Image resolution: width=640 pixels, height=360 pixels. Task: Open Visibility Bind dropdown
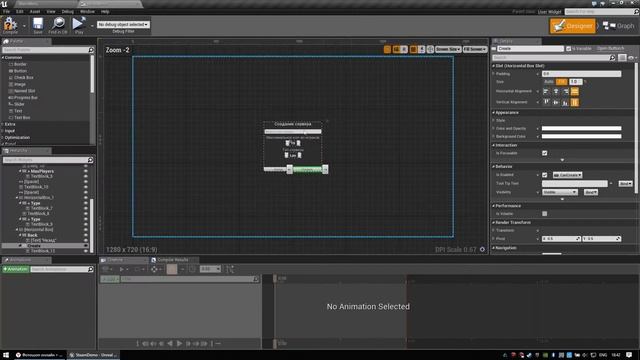pos(591,192)
